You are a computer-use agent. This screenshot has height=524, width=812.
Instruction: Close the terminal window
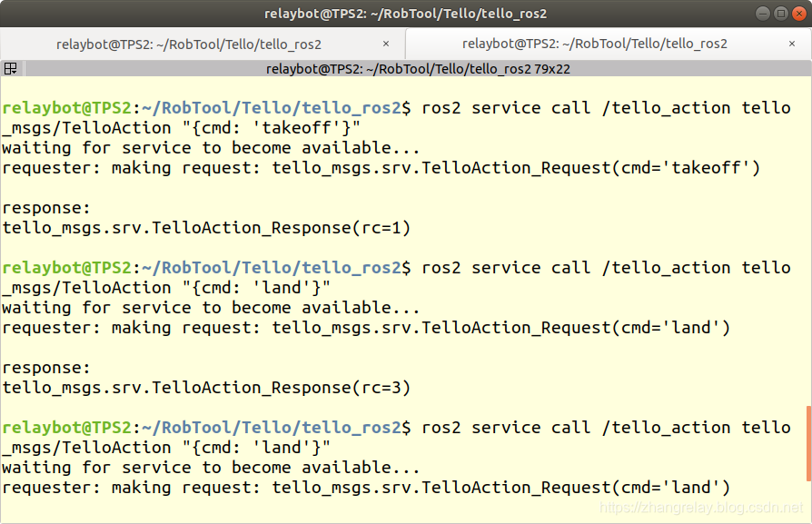pos(798,14)
